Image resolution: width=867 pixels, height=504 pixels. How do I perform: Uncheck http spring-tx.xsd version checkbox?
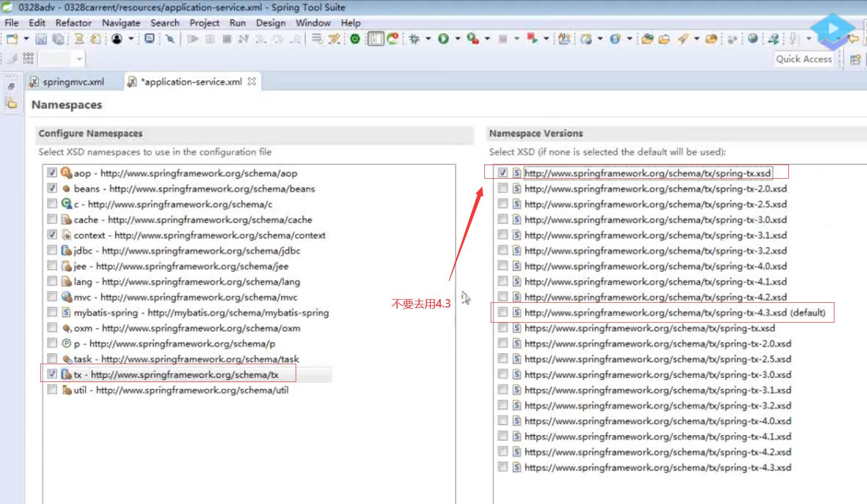503,172
